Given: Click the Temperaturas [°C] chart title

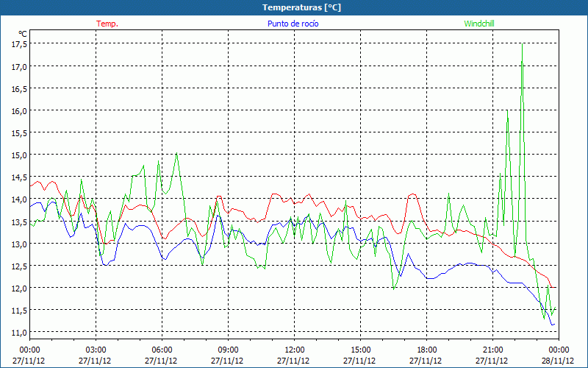Looking at the screenshot, I should tap(301, 7).
